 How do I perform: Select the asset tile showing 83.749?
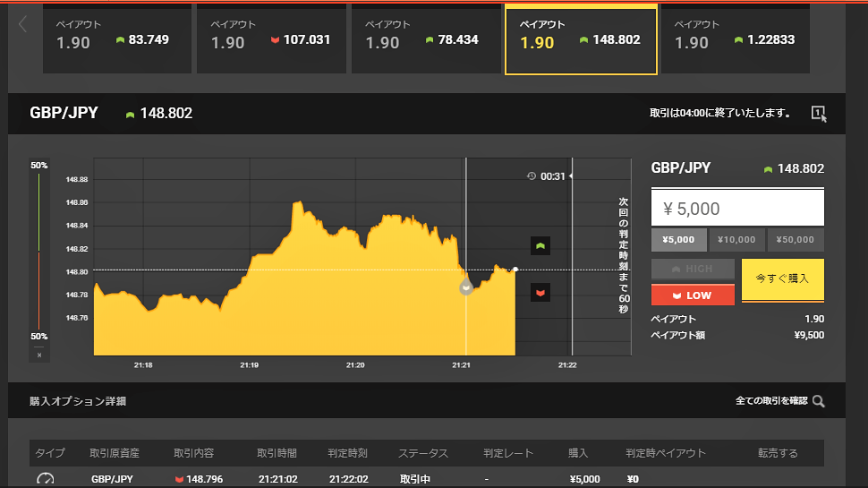[x=117, y=40]
